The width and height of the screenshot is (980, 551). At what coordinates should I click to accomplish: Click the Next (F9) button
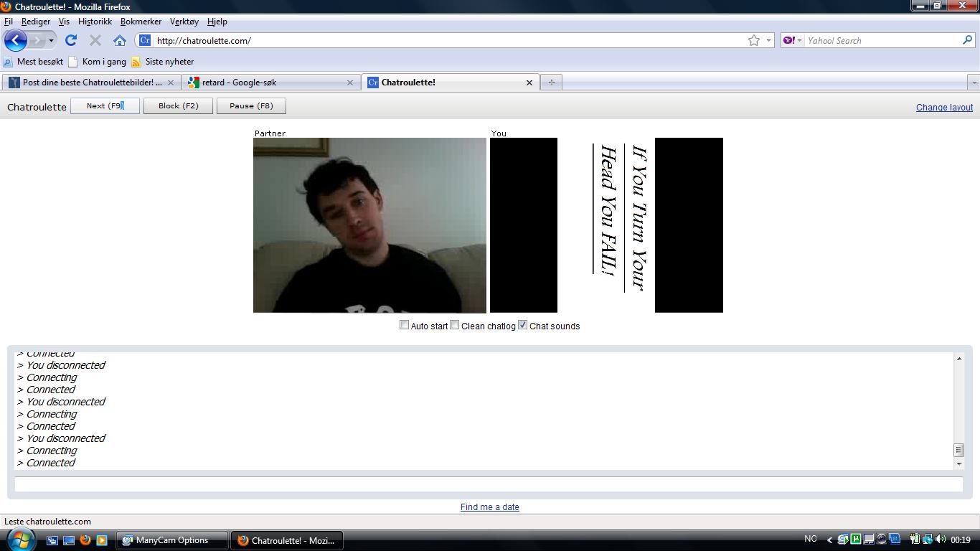tap(105, 106)
